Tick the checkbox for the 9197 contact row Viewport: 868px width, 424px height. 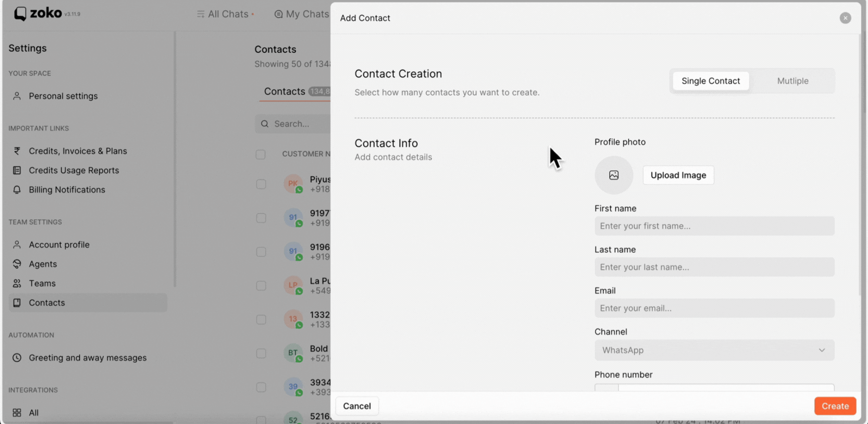261,218
